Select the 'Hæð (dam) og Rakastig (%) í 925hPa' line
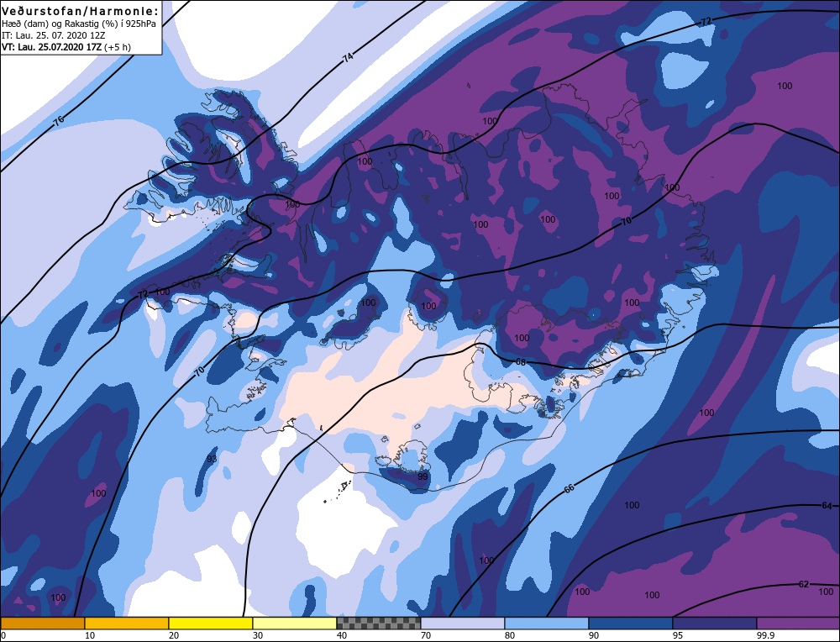Screen dimensions: 840x642 [79, 24]
